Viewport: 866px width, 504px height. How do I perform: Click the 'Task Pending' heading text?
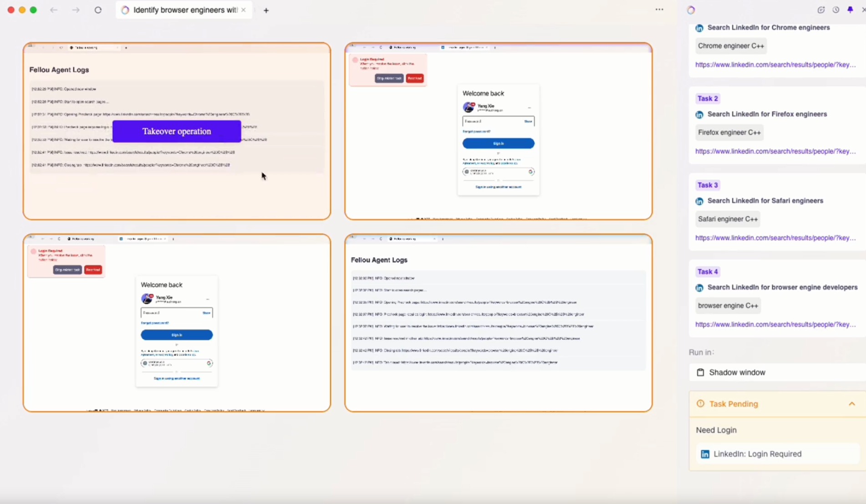coord(734,404)
